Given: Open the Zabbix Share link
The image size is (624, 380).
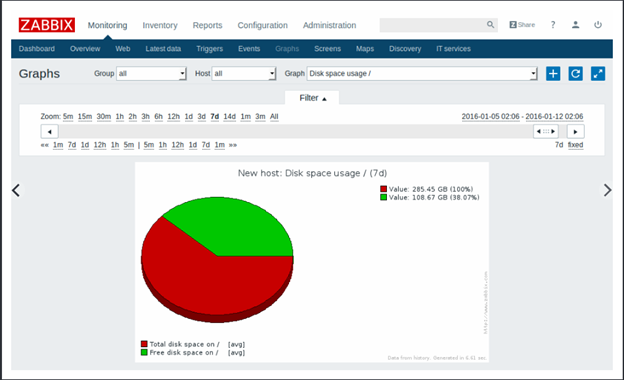Looking at the screenshot, I should pyautogui.click(x=522, y=25).
